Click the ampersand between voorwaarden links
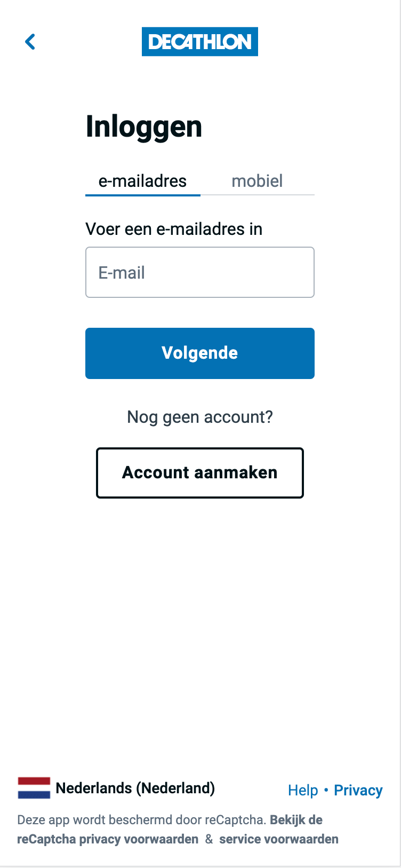This screenshot has height=868, width=401. [x=209, y=839]
